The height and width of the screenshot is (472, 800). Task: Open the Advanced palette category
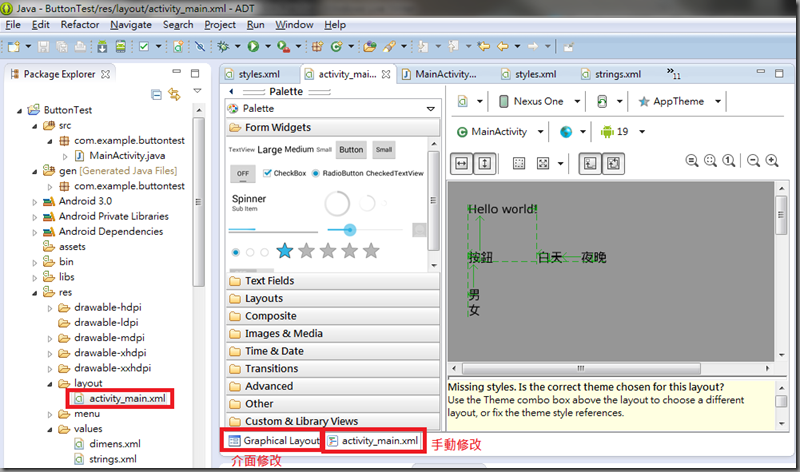[x=333, y=386]
